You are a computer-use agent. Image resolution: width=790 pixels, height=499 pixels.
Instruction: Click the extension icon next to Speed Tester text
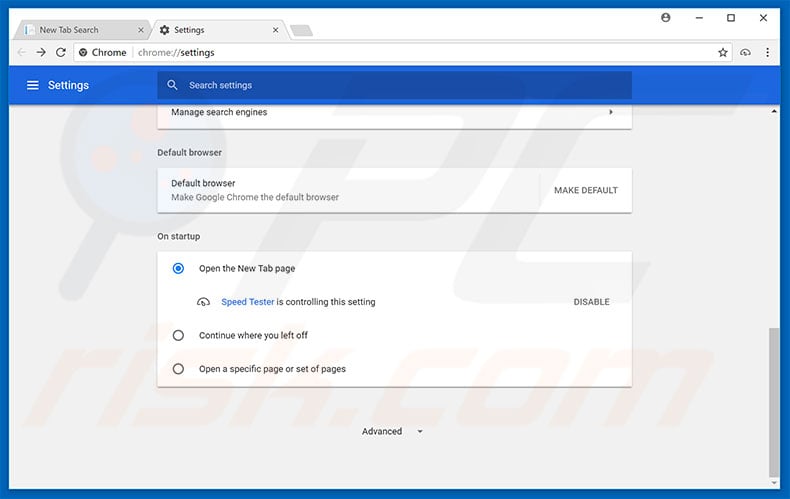pyautogui.click(x=203, y=302)
